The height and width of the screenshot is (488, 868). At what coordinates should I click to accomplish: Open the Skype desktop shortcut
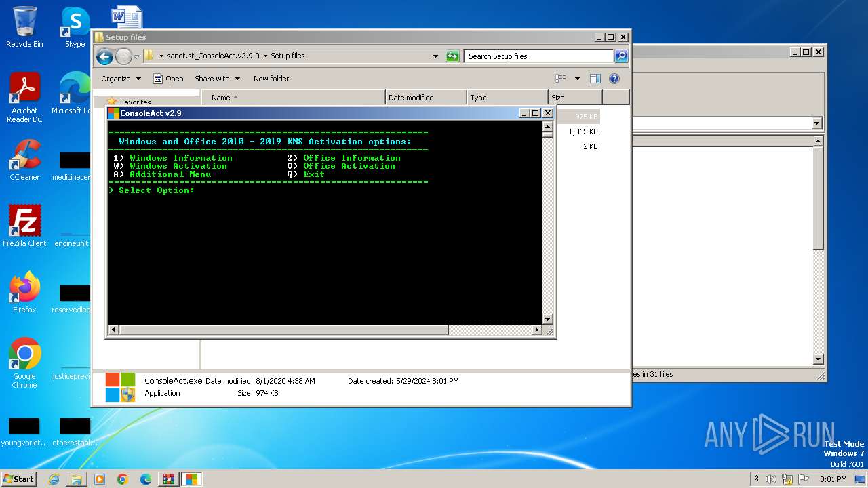[75, 27]
